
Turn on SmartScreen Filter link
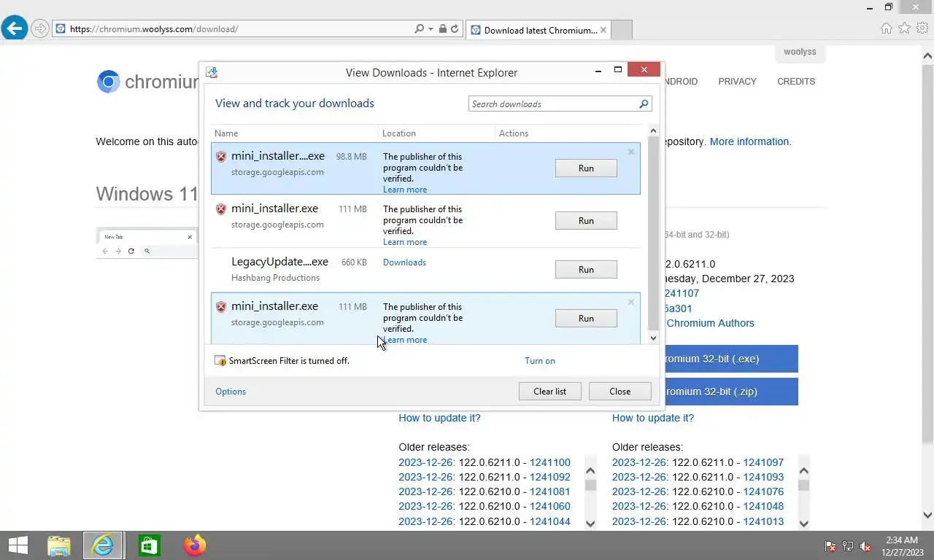point(540,361)
